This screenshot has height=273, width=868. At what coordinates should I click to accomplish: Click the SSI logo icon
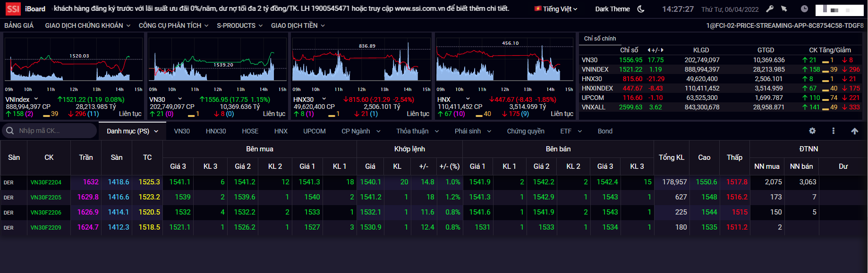pos(13,9)
